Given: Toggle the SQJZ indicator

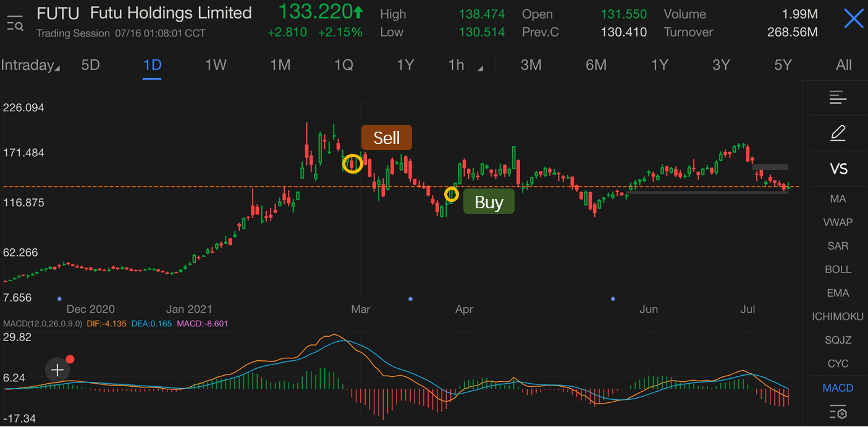Looking at the screenshot, I should (838, 340).
